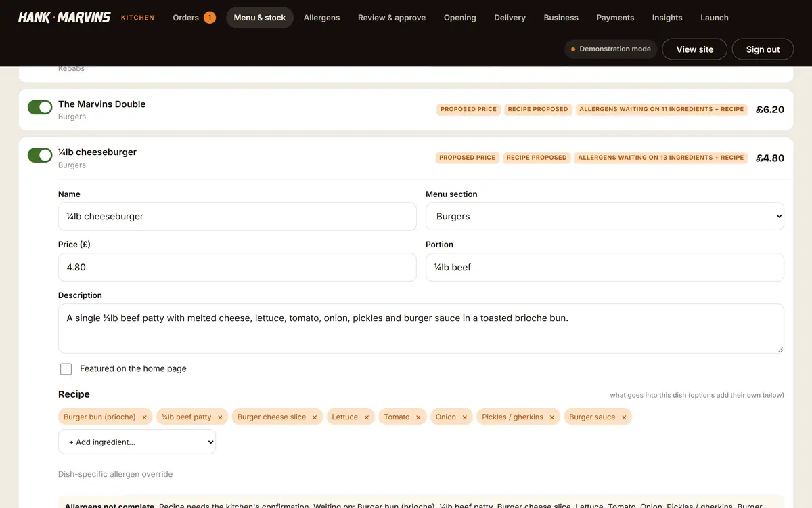Click the £4.80 price
The width and height of the screenshot is (812, 508).
(770, 158)
